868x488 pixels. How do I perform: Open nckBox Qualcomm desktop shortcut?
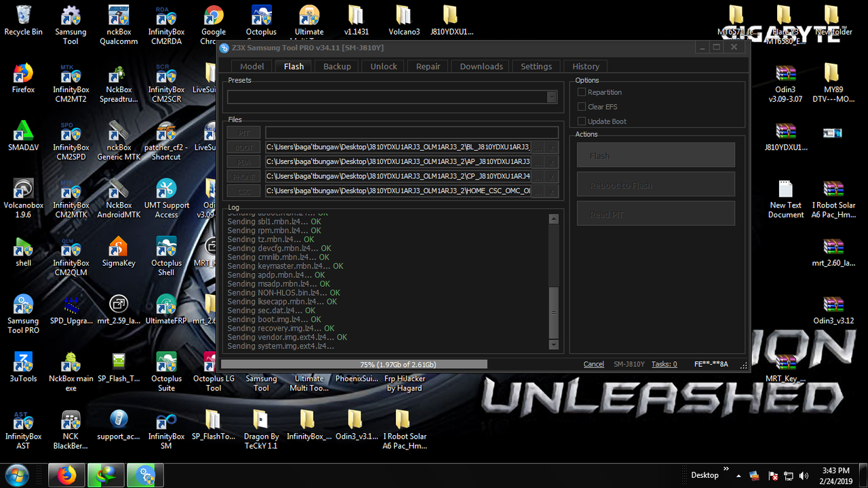pyautogui.click(x=119, y=25)
